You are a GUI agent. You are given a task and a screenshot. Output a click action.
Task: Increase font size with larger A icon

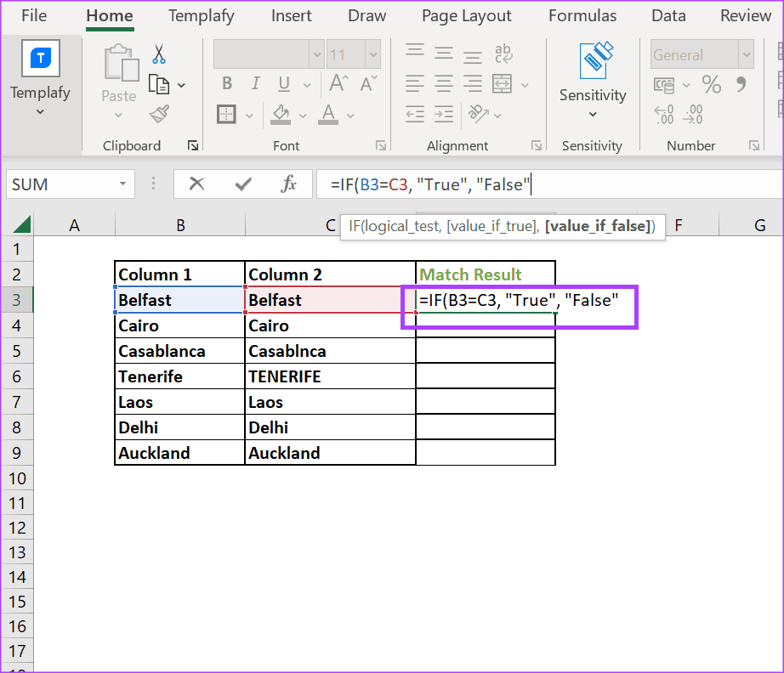click(x=338, y=83)
